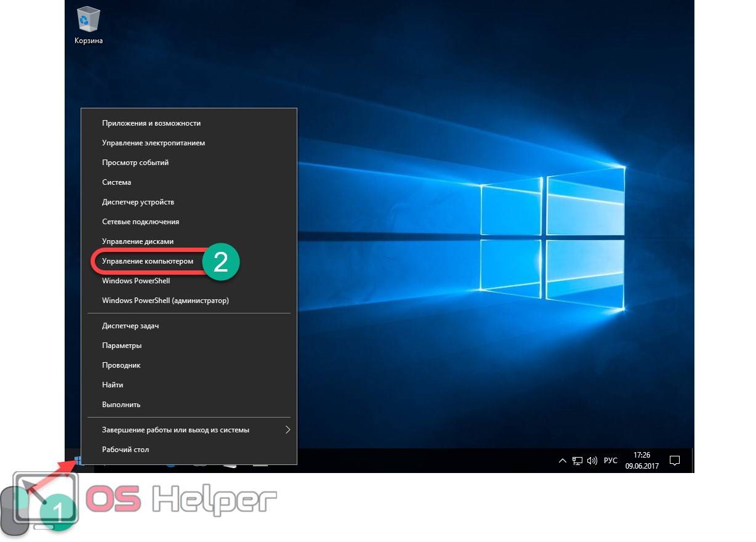Viewport: 756px width, 542px height.
Task: Expand the shutdown submenu arrow
Action: (288, 430)
